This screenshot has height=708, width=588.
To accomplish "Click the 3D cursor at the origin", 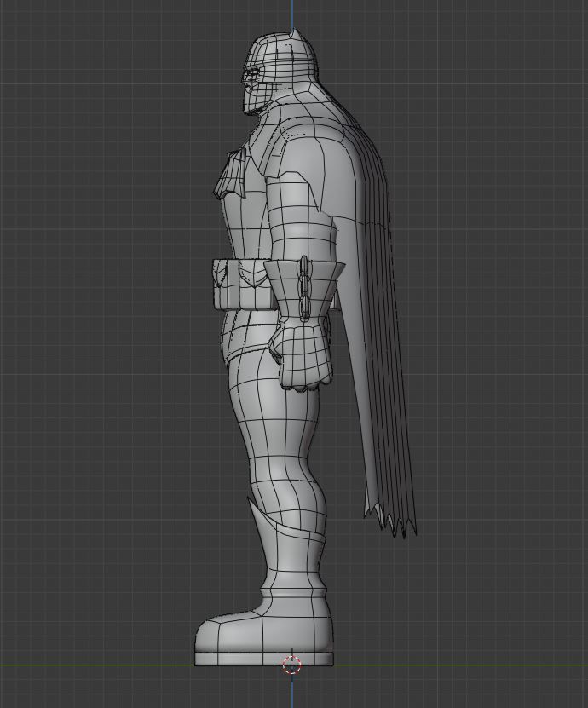I will pyautogui.click(x=291, y=665).
